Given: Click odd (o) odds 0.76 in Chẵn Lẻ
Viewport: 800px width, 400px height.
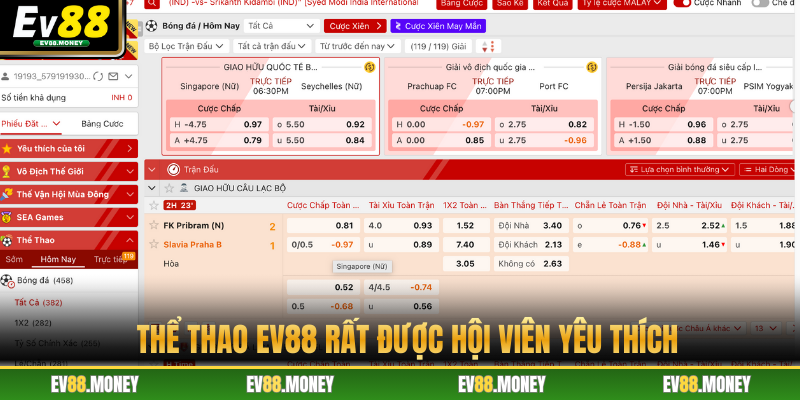Looking at the screenshot, I should [x=610, y=226].
